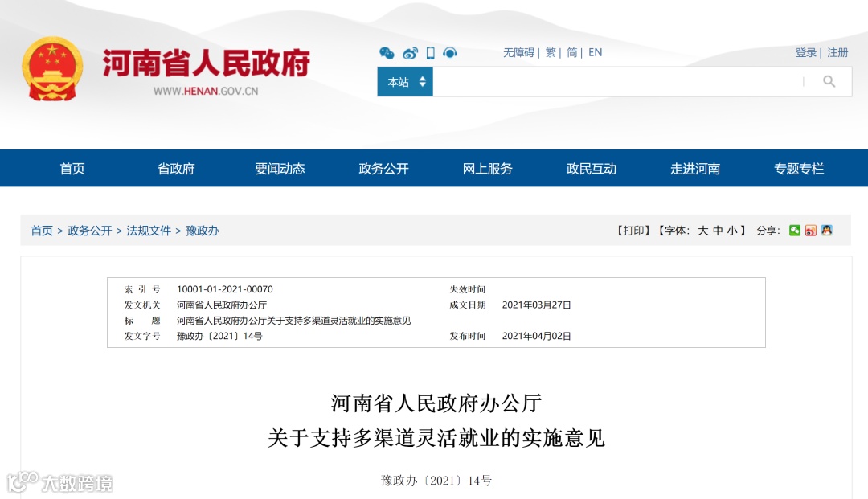Click the 打印 print button
868x499 pixels.
tap(633, 231)
